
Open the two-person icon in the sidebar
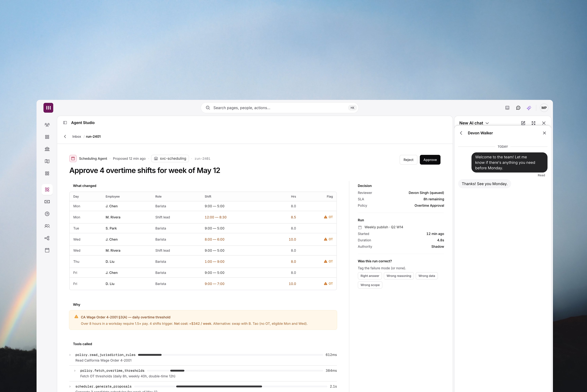click(47, 226)
